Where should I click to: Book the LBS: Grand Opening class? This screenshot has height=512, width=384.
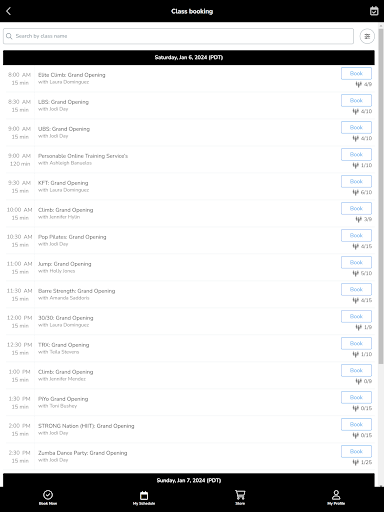tap(356, 100)
